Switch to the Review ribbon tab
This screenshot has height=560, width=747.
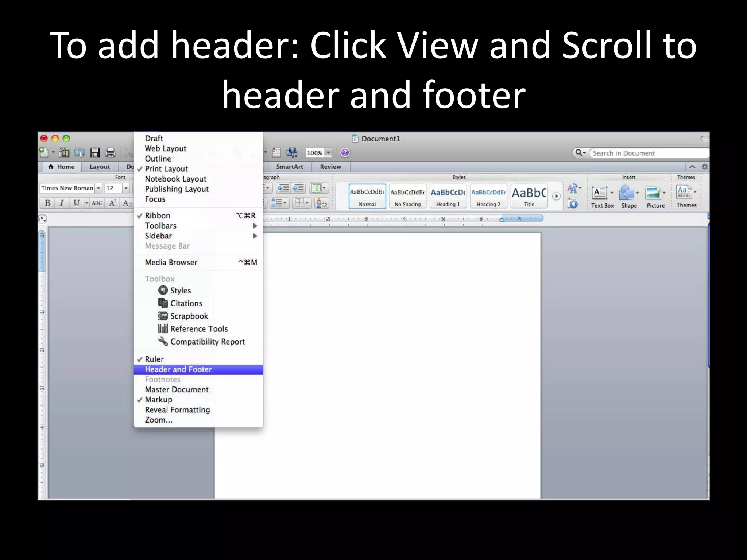tap(330, 167)
